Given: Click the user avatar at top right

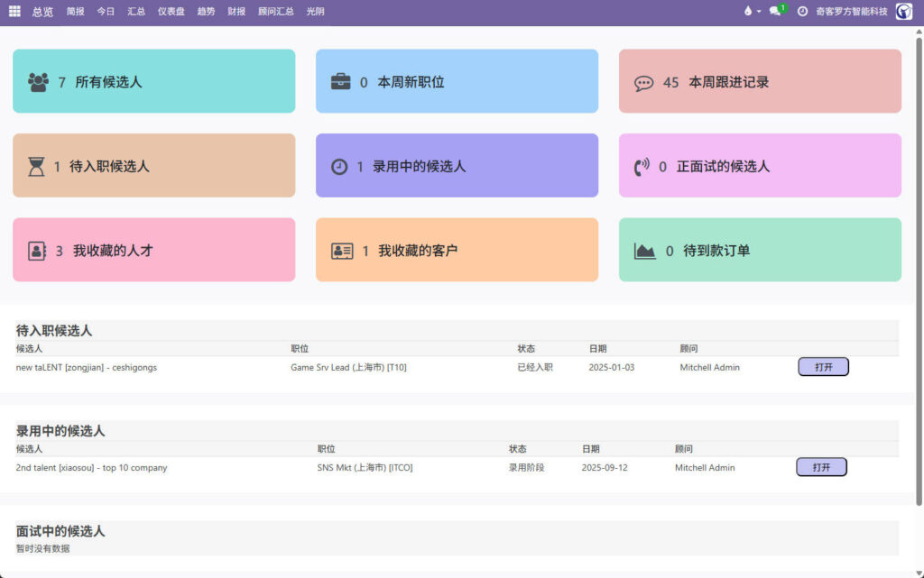Looking at the screenshot, I should [x=904, y=12].
